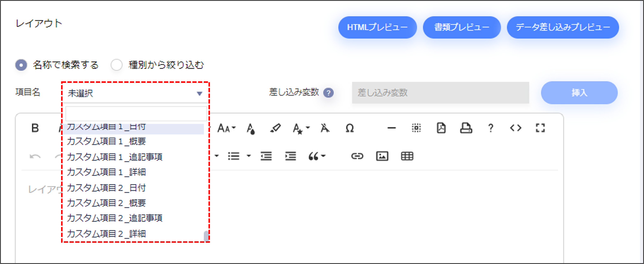Insert a special character with the Omega icon

tap(349, 128)
